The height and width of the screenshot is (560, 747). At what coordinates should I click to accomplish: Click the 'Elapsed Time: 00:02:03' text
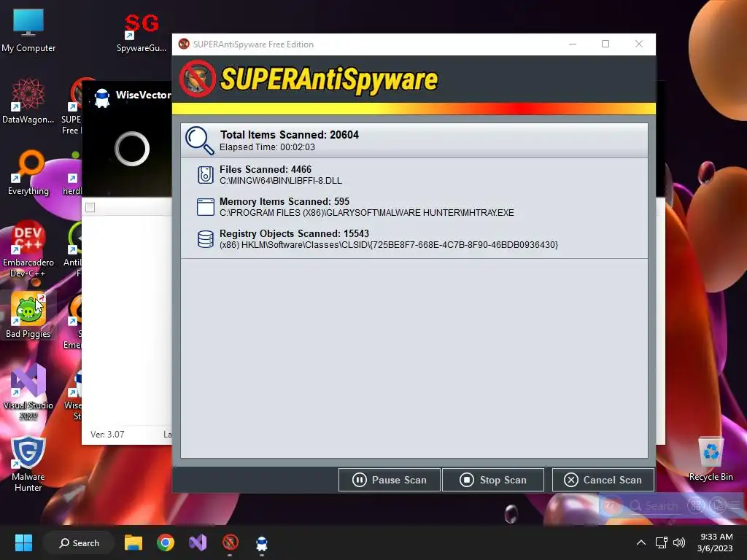[267, 147]
